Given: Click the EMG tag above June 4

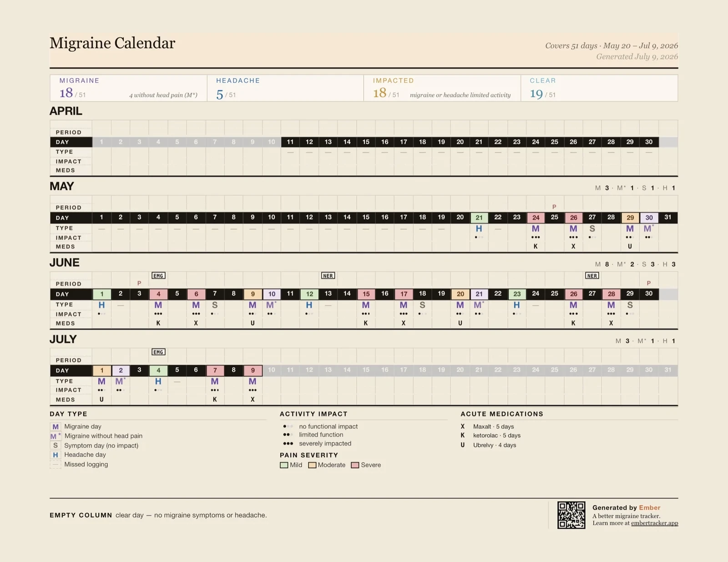Looking at the screenshot, I should pyautogui.click(x=158, y=276).
